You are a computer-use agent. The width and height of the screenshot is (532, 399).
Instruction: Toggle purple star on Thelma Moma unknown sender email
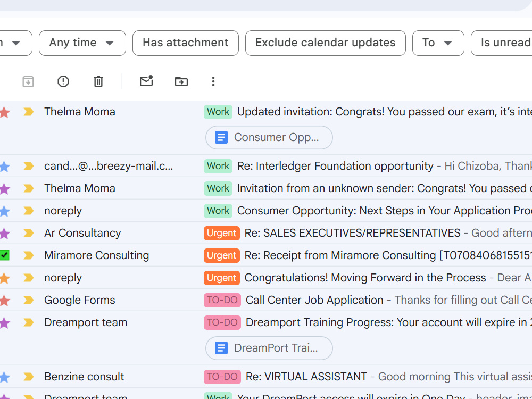4,189
